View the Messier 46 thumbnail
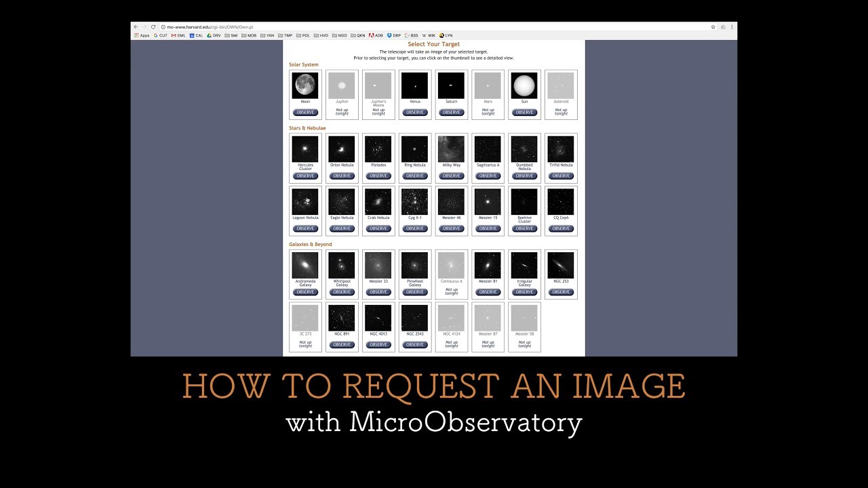The height and width of the screenshot is (488, 868). 452,202
